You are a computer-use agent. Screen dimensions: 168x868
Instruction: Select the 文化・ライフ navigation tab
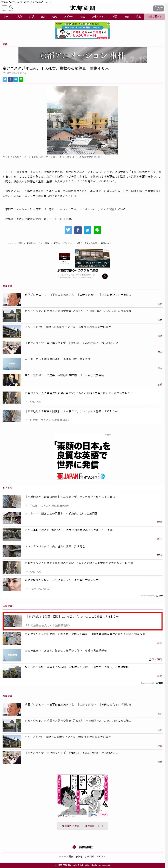(99, 16)
